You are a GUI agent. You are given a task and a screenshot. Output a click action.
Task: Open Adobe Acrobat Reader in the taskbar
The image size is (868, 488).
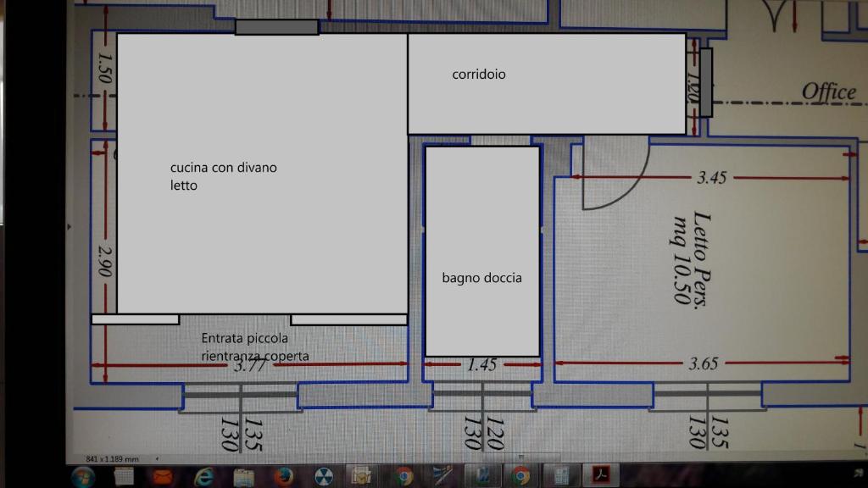[x=601, y=476]
